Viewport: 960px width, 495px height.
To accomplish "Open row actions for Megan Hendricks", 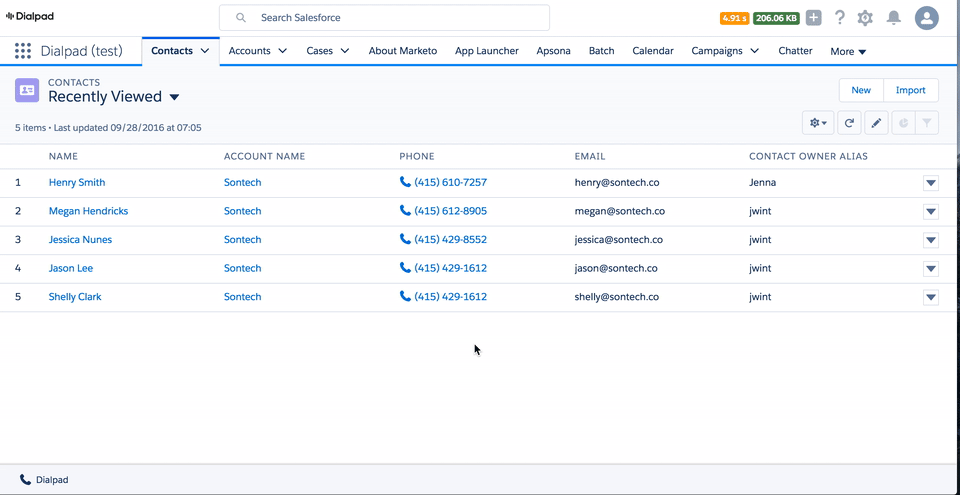I will click(x=931, y=211).
